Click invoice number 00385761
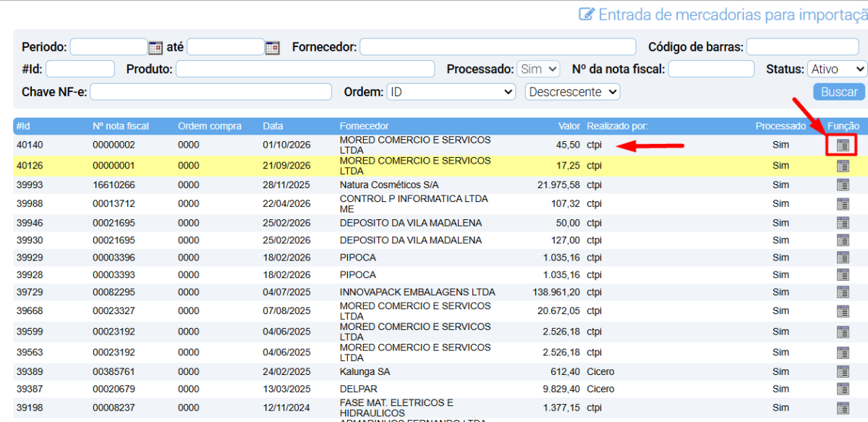868x422 pixels. tap(114, 372)
